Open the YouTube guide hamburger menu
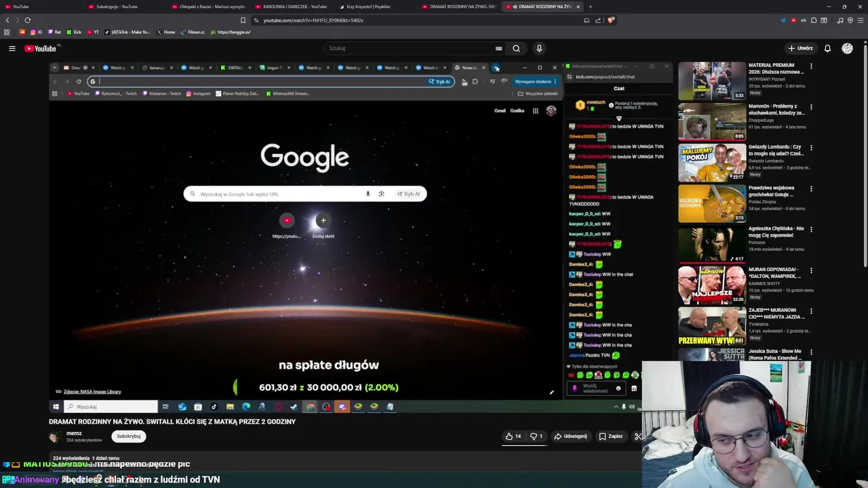 point(12,48)
